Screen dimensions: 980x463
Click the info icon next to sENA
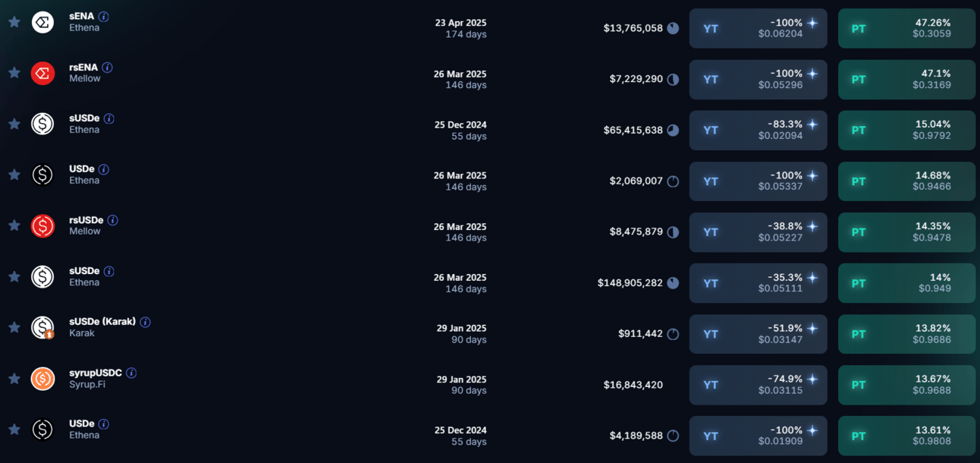pos(104,17)
